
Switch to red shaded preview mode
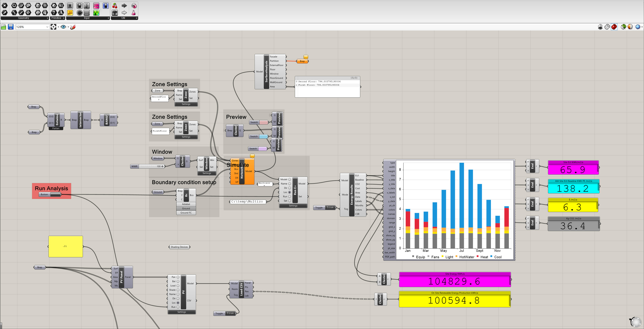click(614, 27)
